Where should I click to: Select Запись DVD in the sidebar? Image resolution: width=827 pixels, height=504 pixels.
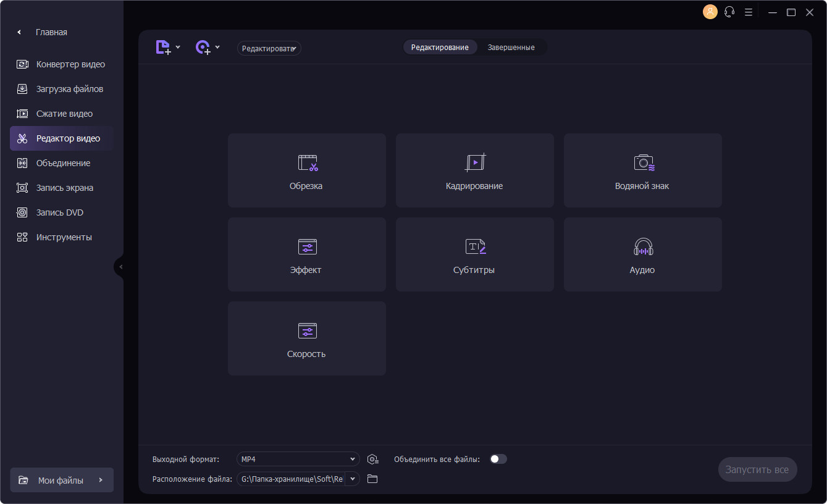click(62, 212)
